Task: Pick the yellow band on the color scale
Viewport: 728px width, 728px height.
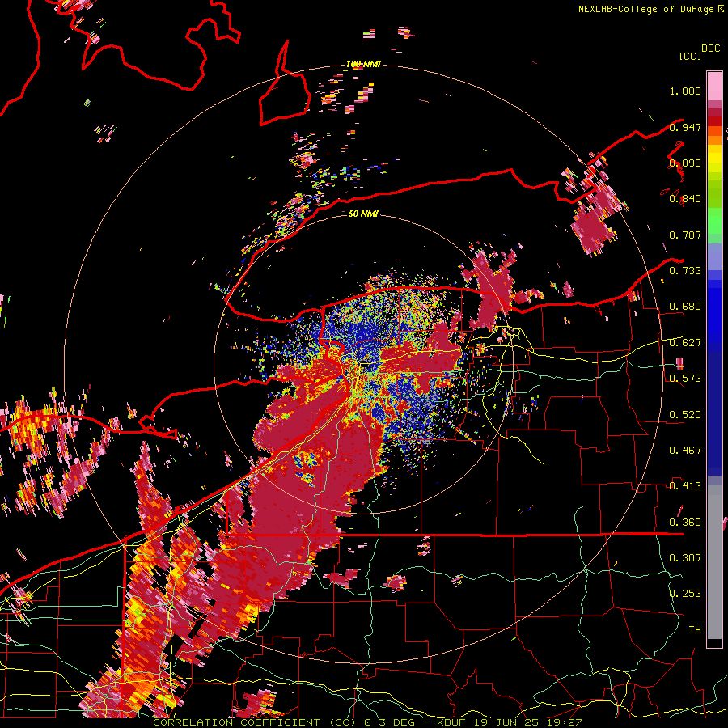Action: [x=714, y=159]
